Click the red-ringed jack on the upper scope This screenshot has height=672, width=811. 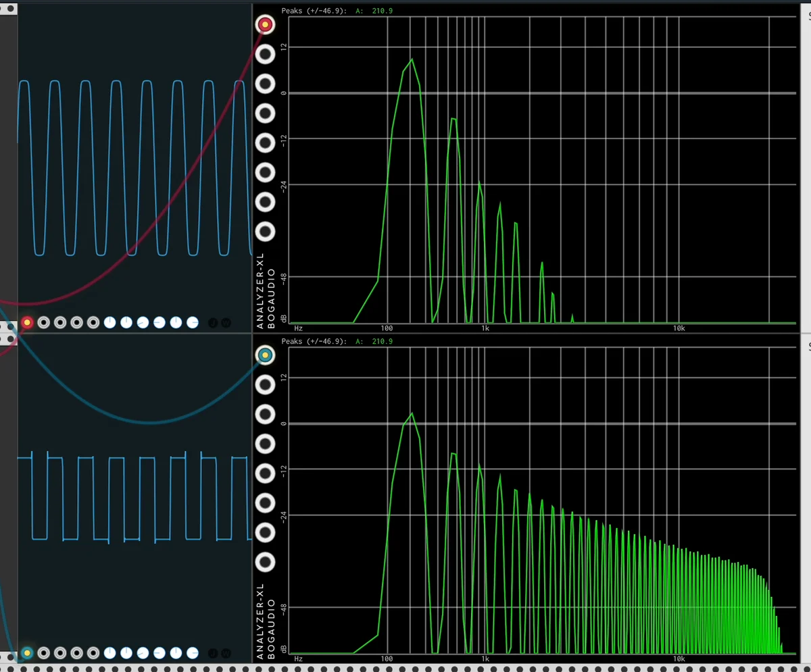coord(27,323)
